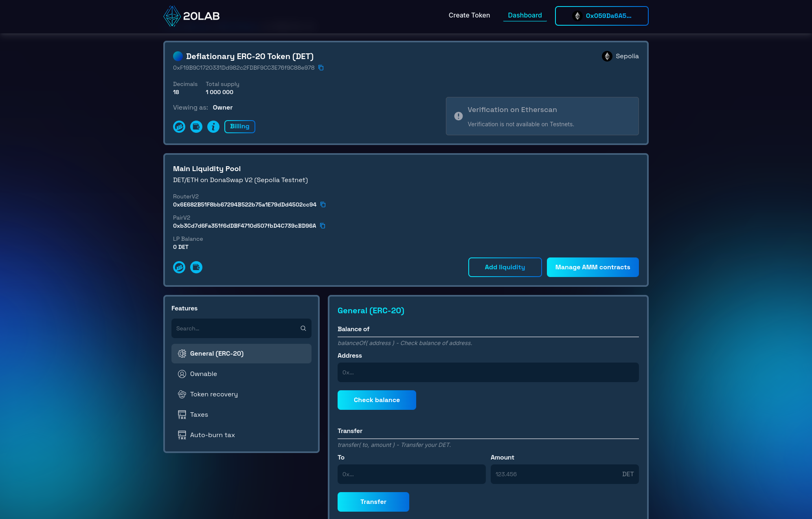The width and height of the screenshot is (812, 519).
Task: Click the Transfer button
Action: click(373, 502)
